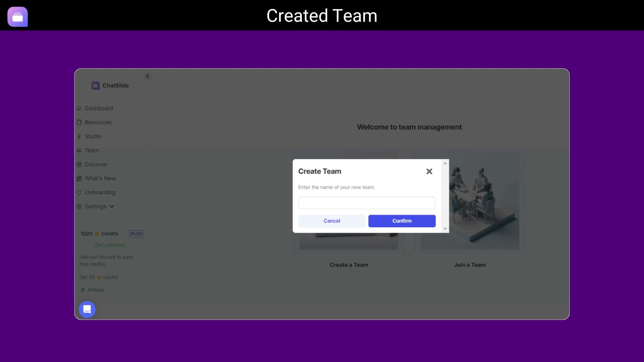644x362 pixels.
Task: Click the Team icon in the sidebar
Action: (79, 150)
